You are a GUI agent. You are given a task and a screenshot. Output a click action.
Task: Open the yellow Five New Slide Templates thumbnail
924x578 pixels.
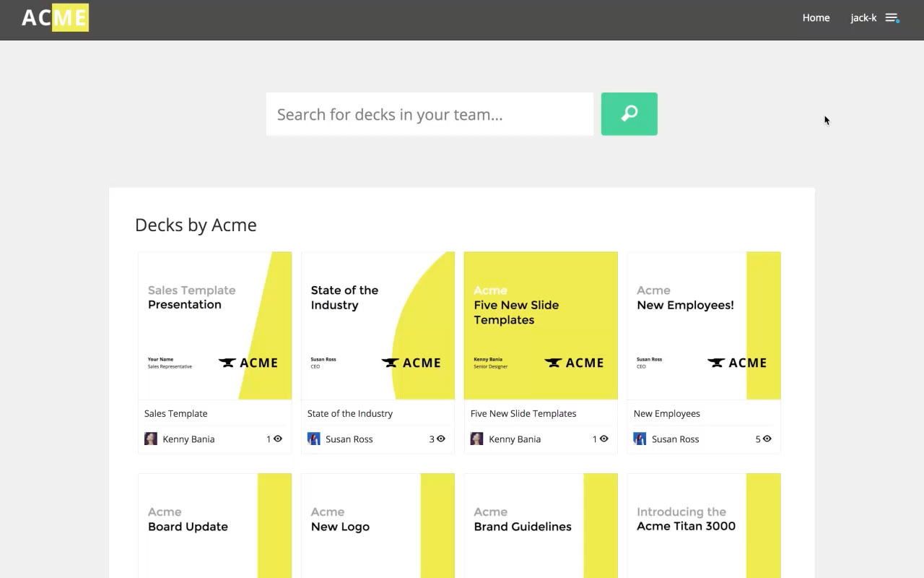pyautogui.click(x=541, y=325)
